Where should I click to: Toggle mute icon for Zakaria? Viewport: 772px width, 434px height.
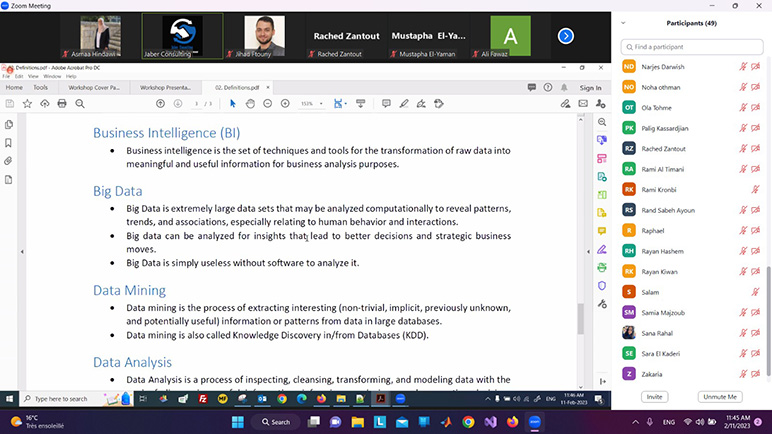(x=743, y=373)
